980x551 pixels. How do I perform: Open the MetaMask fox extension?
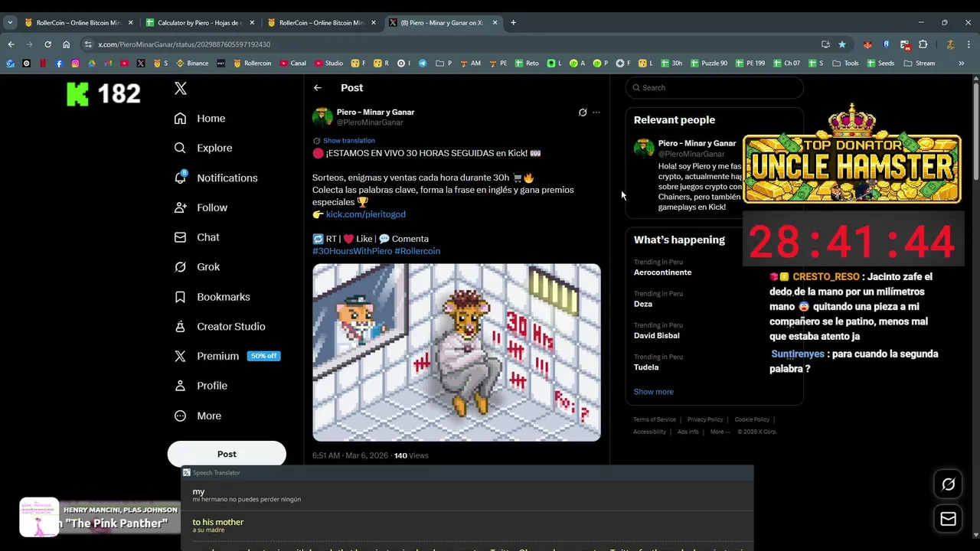[x=867, y=44]
